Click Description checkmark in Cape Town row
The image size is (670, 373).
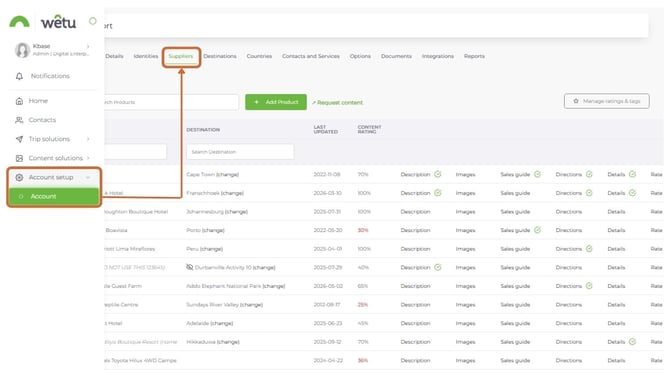[x=438, y=174]
